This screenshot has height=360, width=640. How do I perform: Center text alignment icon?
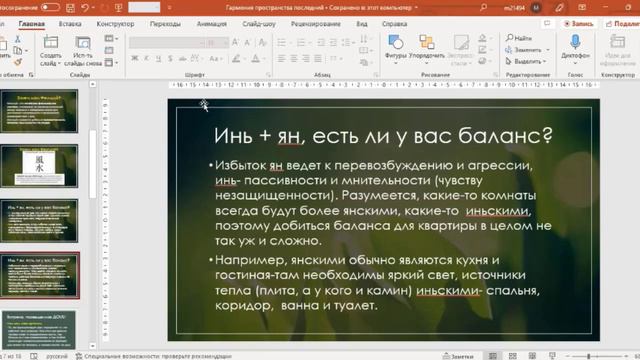pyautogui.click(x=293, y=59)
